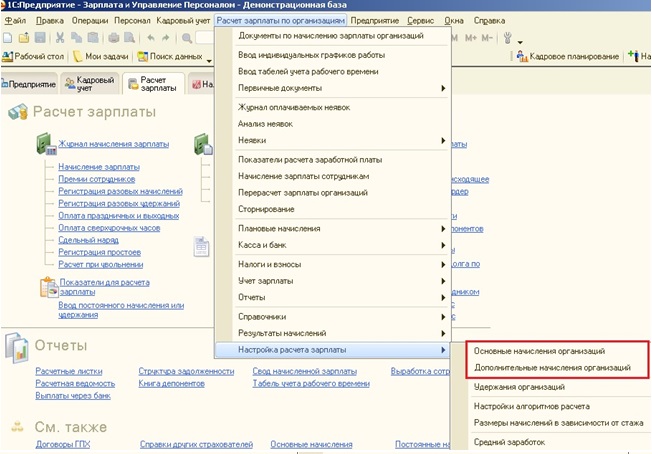Click the Open file folder icon
The width and height of the screenshot is (652, 454).
tap(24, 38)
